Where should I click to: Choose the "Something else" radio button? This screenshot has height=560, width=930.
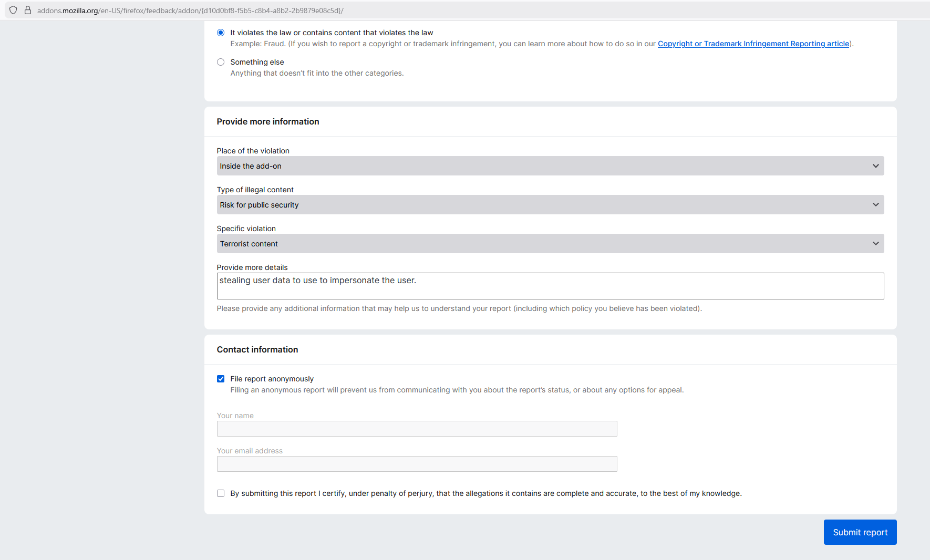(x=221, y=62)
